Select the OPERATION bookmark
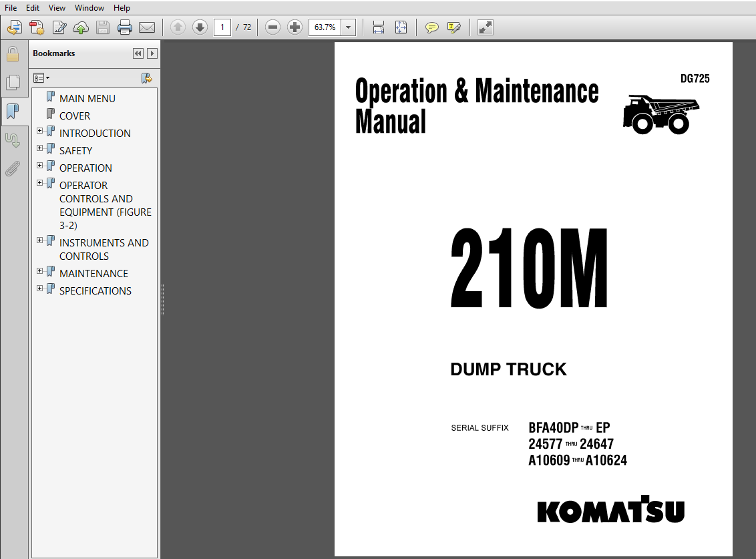756x559 pixels. 86,168
